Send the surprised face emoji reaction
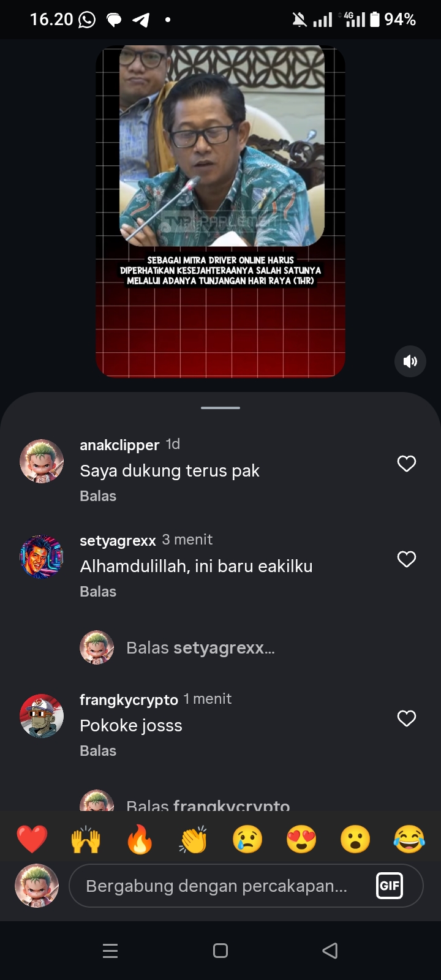This screenshot has height=980, width=441. click(x=355, y=839)
